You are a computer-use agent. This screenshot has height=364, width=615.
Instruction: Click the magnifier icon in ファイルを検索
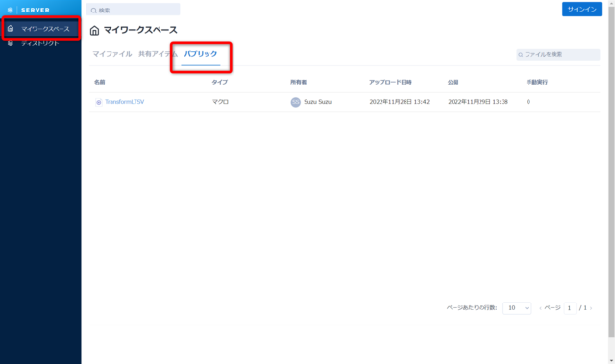pos(521,55)
